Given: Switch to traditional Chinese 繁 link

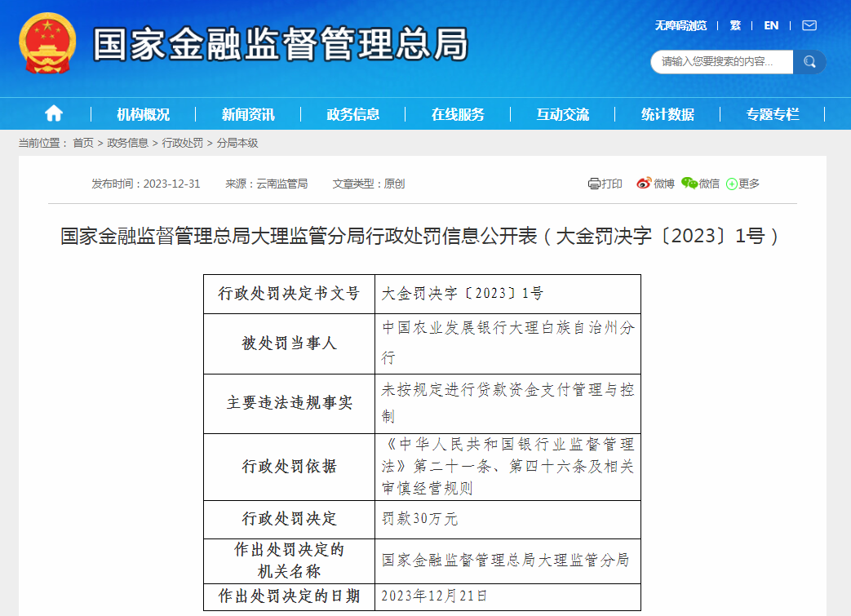Looking at the screenshot, I should tap(735, 25).
